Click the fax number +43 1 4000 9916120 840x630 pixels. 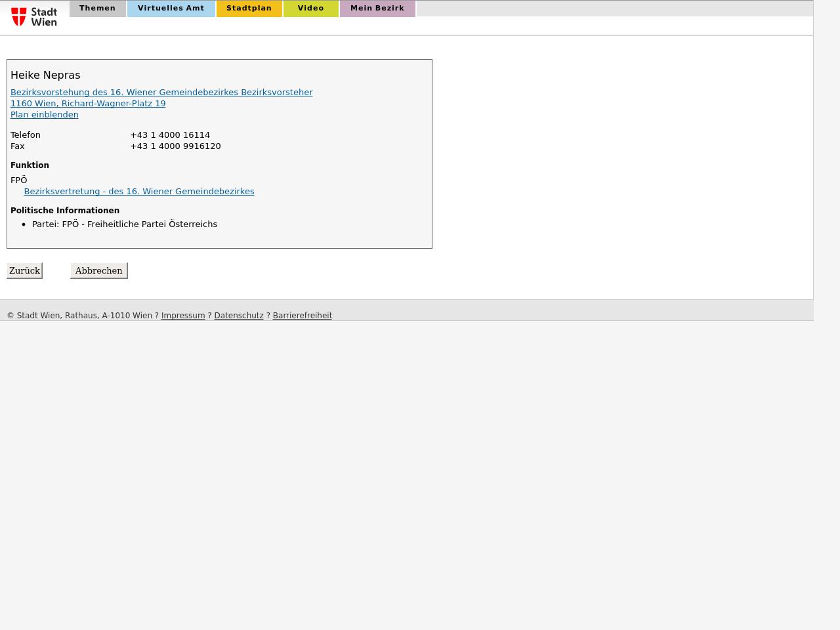click(x=175, y=146)
